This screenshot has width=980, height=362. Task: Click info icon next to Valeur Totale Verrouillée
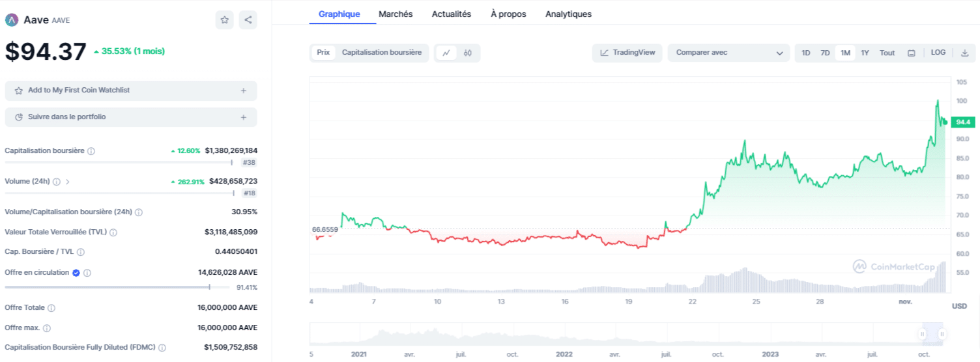(x=113, y=232)
